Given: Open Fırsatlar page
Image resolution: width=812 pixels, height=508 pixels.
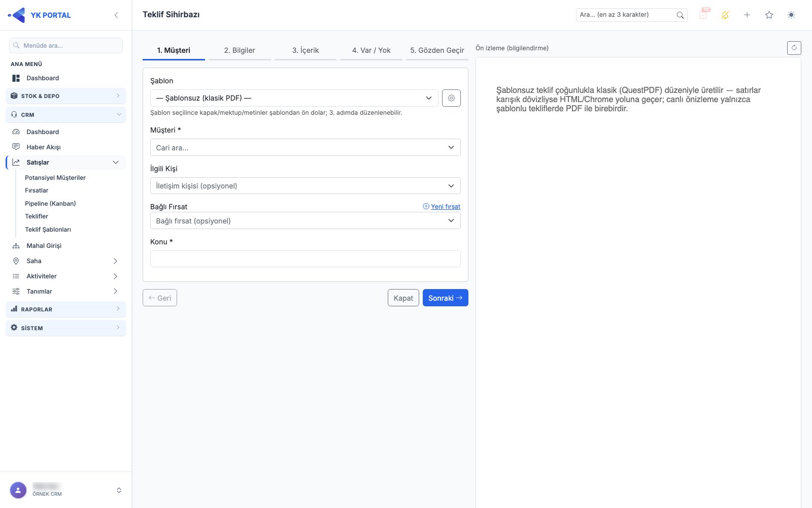Looking at the screenshot, I should coord(37,190).
